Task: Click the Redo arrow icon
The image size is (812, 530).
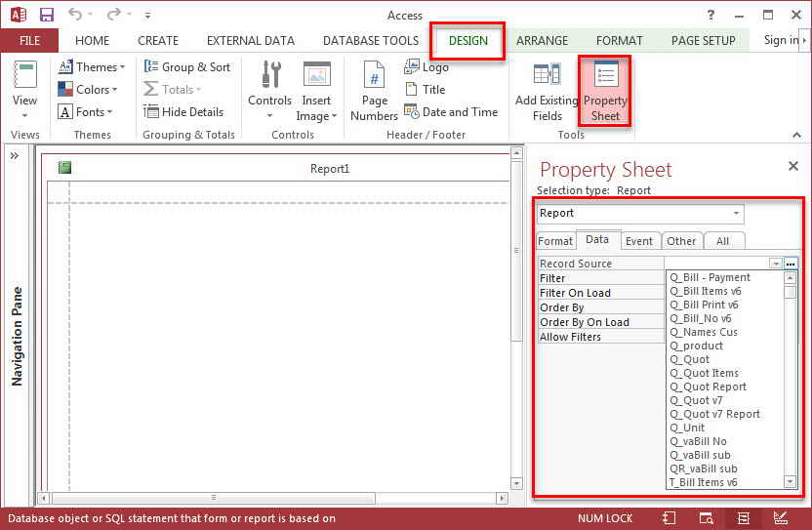Action: point(113,15)
